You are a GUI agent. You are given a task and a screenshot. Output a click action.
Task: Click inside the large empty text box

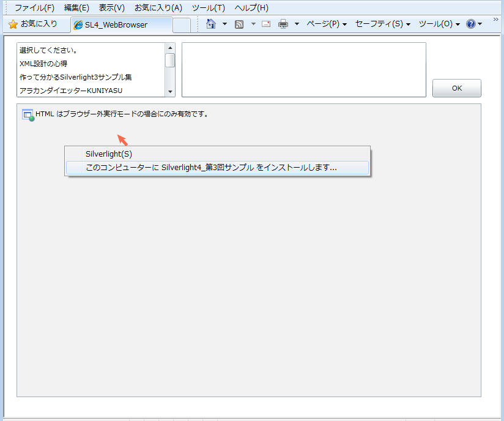304,70
